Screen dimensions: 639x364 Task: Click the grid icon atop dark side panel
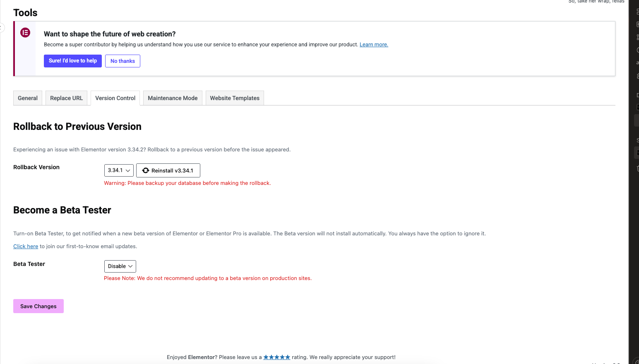[637, 12]
